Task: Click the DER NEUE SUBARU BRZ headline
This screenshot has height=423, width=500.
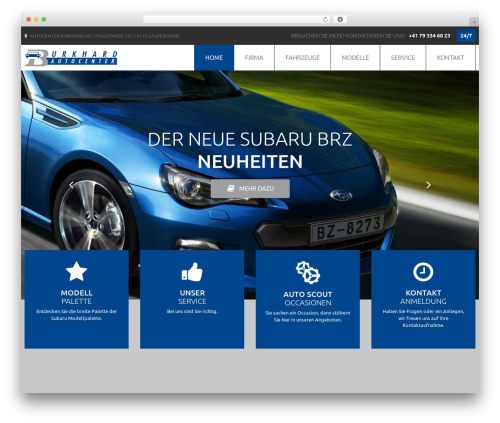Action: pos(250,139)
